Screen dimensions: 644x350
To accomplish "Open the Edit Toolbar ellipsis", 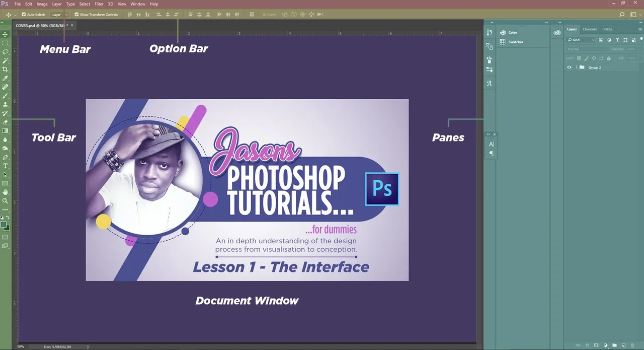I will [6, 209].
